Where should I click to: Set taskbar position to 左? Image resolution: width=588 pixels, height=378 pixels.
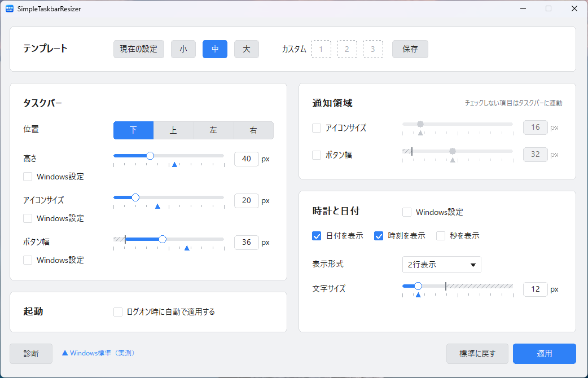pos(214,130)
